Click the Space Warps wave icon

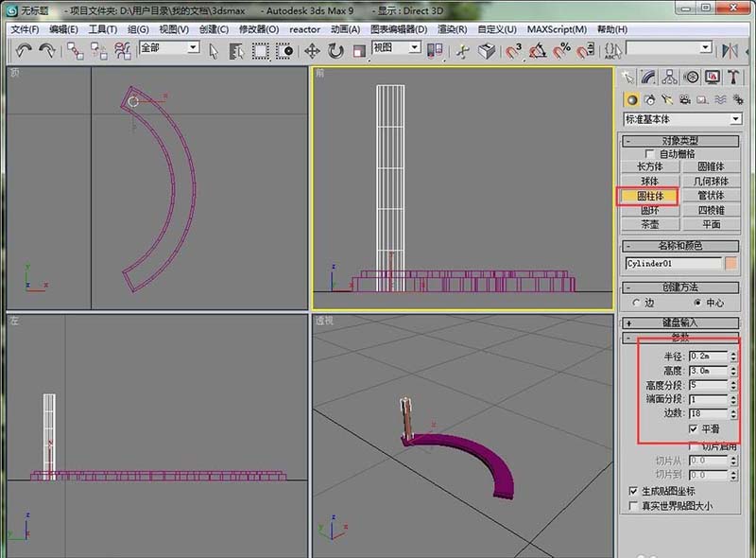coord(720,100)
